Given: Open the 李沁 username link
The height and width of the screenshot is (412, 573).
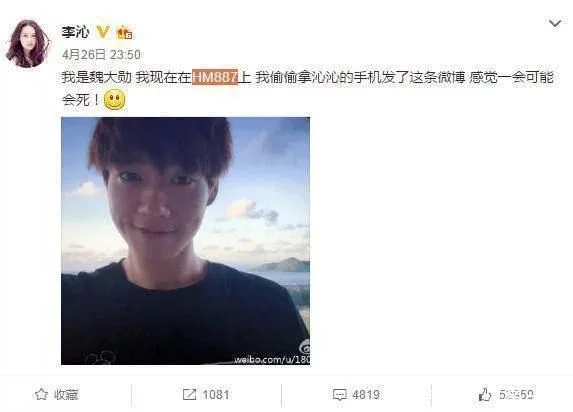Looking at the screenshot, I should pos(75,33).
